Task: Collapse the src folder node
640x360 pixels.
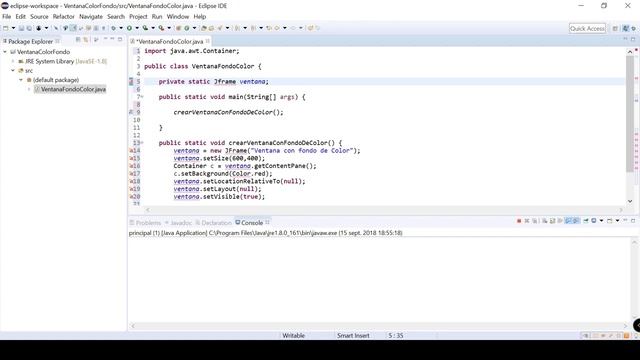Action: 13,71
